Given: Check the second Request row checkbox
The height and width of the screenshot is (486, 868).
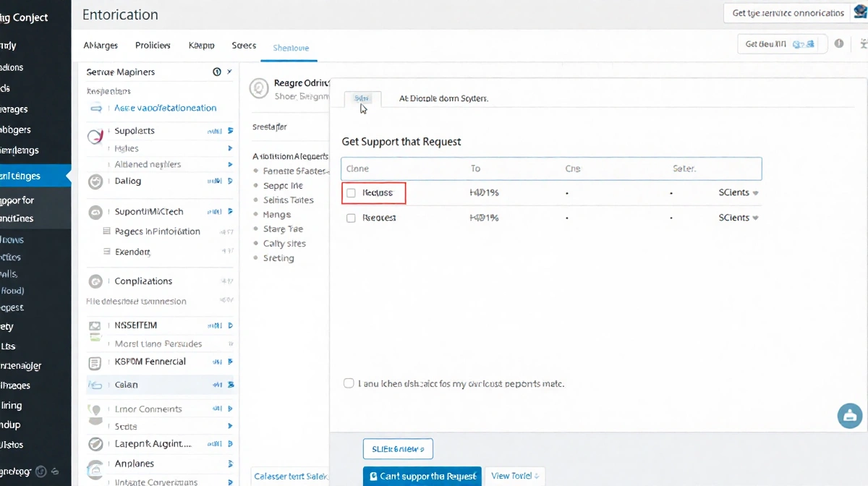Looking at the screenshot, I should pos(352,218).
